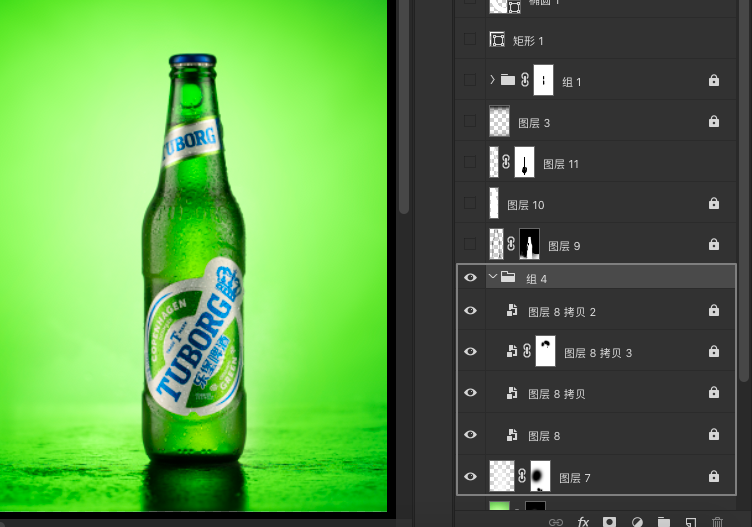The width and height of the screenshot is (752, 527).
Task: Select layer name 图层 10
Action: 526,205
